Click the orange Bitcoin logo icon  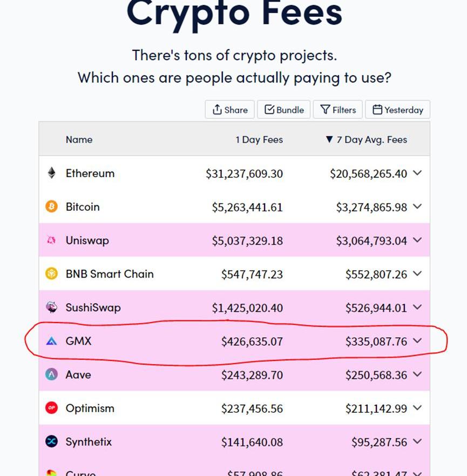click(51, 206)
